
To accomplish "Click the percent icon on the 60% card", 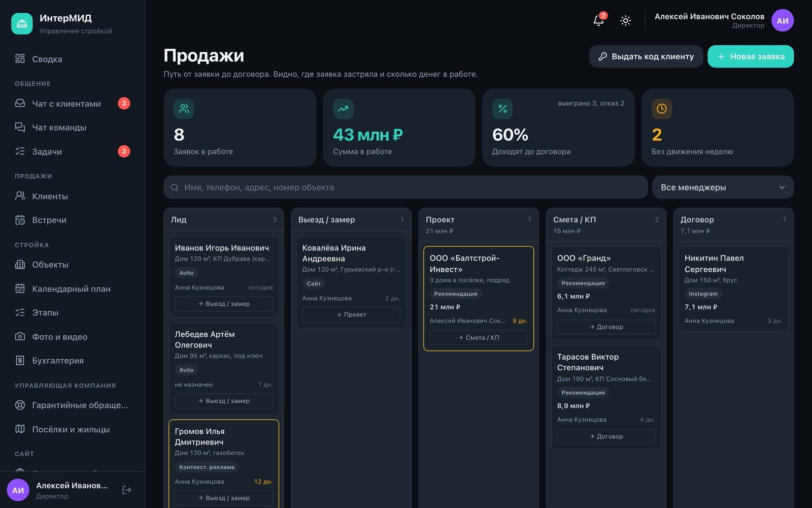I will [502, 109].
